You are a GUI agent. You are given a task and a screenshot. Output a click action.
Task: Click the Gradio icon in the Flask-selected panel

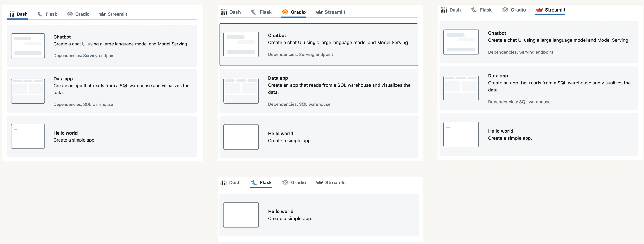click(x=285, y=183)
